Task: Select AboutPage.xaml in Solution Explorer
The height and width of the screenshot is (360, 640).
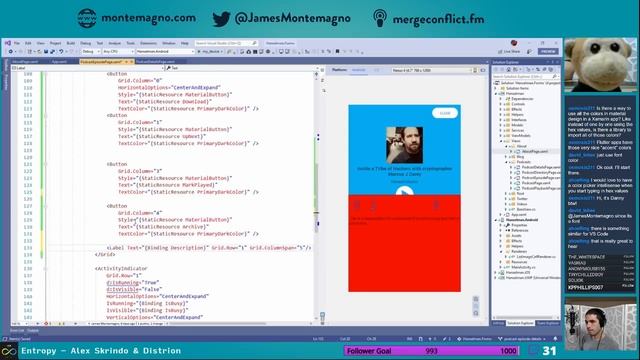Action: (535, 151)
